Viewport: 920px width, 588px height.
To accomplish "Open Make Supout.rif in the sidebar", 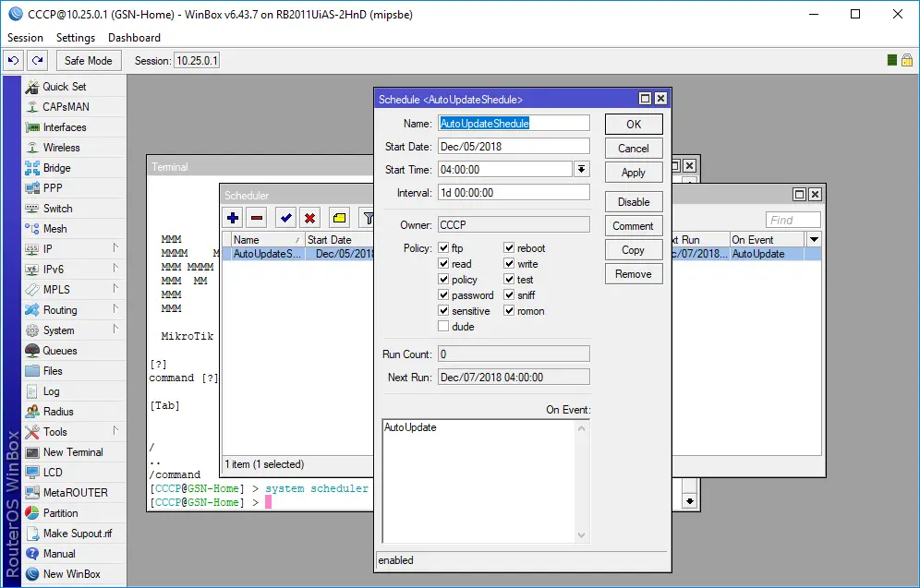I will click(74, 534).
